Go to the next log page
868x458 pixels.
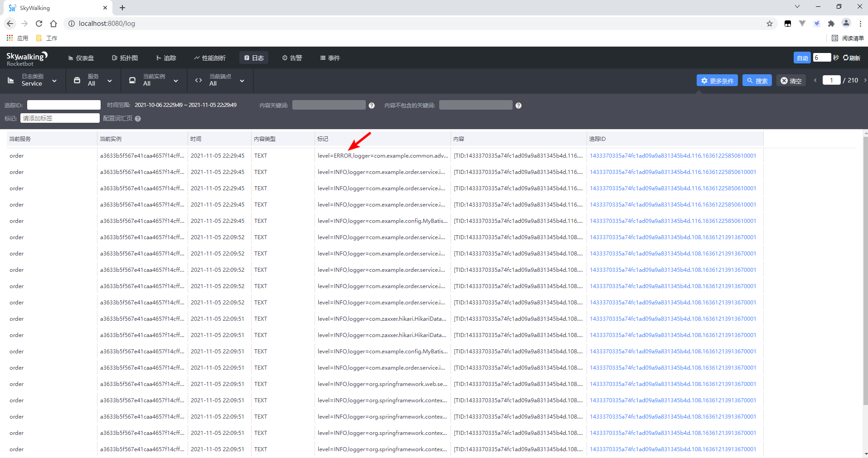pos(865,80)
